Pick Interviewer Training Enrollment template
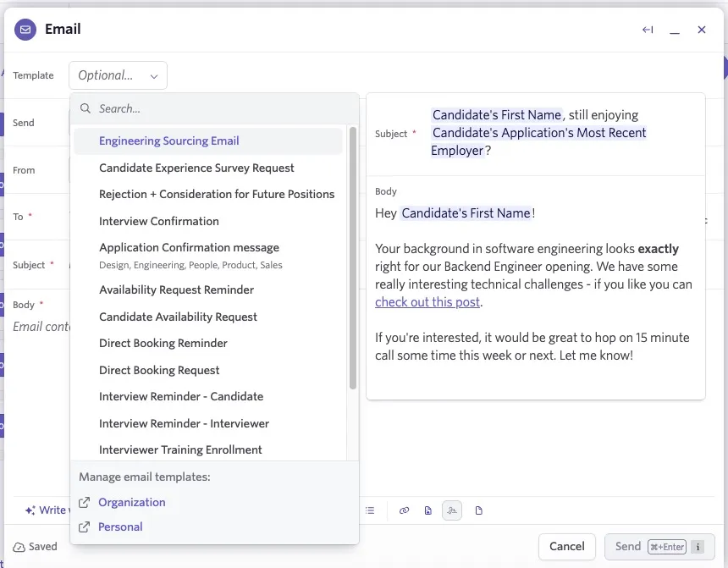This screenshot has width=728, height=568. tap(208, 450)
